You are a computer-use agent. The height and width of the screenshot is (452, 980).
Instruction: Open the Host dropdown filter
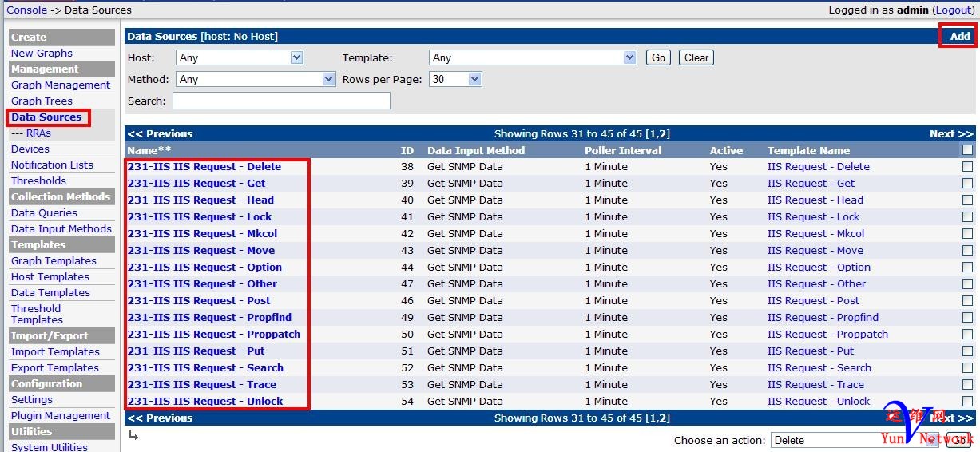pyautogui.click(x=240, y=57)
